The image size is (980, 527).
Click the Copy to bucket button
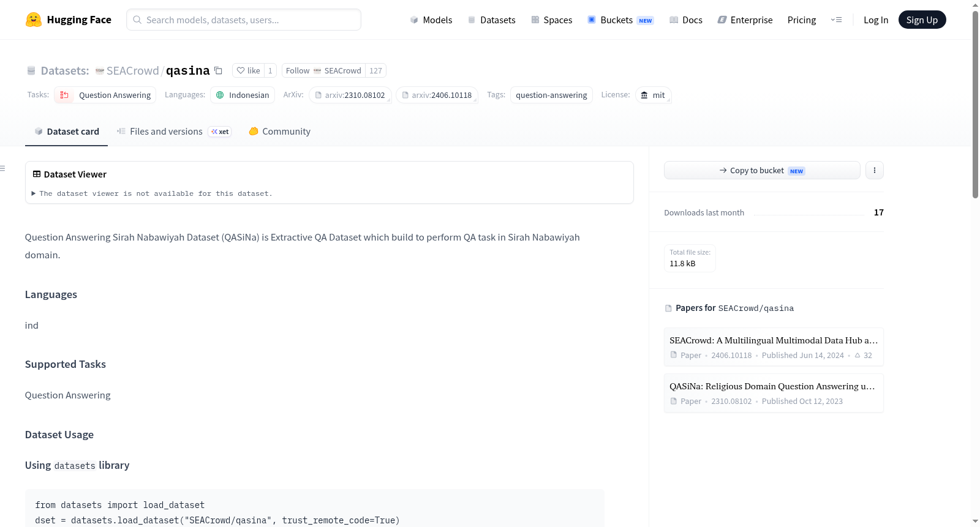pyautogui.click(x=762, y=170)
